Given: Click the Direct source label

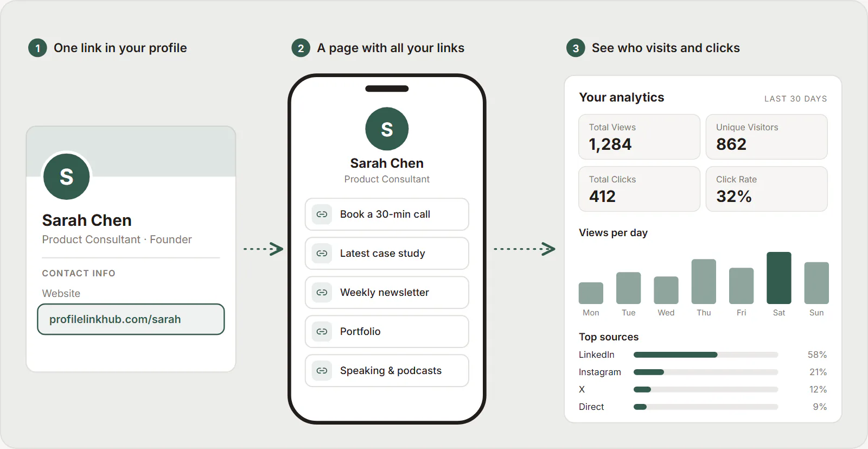Looking at the screenshot, I should [x=591, y=407].
